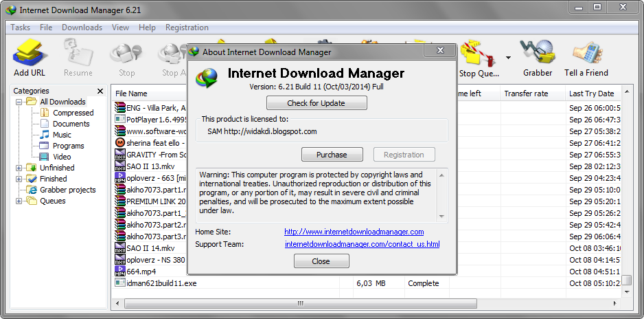644x319 pixels.
Task: Click horizontal scrollbar right arrow
Action: pos(615,304)
